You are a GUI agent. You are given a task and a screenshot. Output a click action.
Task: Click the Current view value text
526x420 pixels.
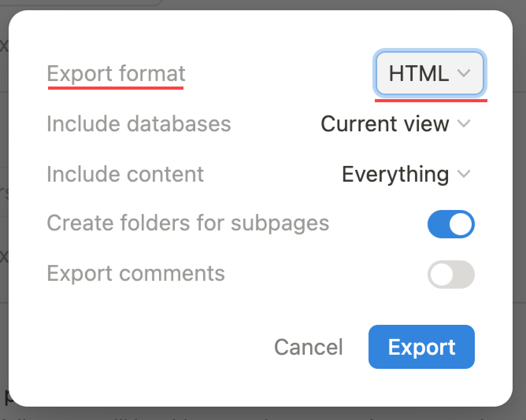tap(385, 124)
